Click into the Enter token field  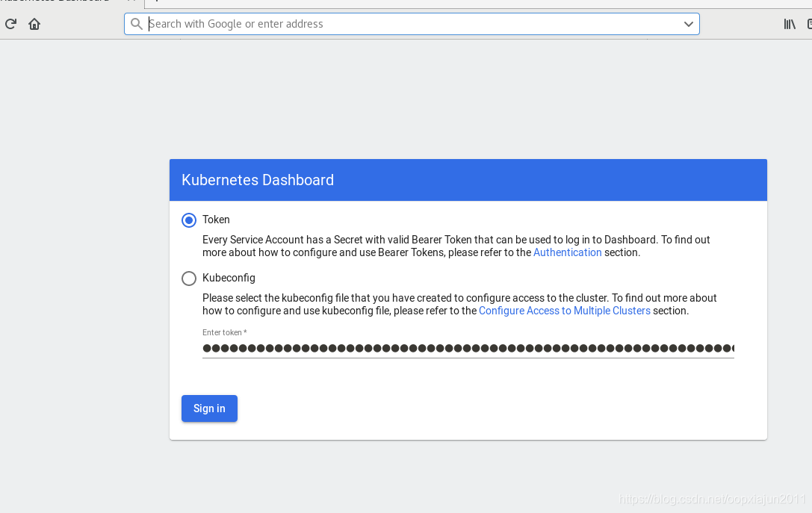tap(468, 349)
